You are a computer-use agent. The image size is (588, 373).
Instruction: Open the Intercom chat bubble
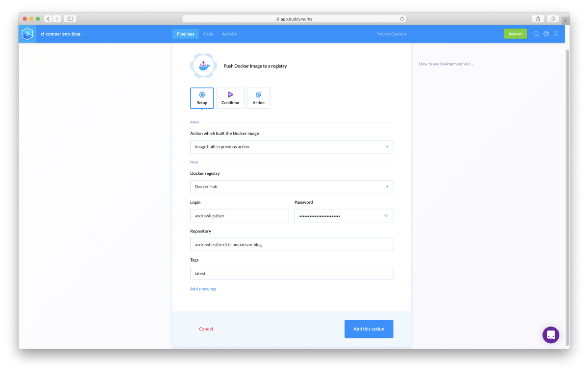[x=551, y=335]
